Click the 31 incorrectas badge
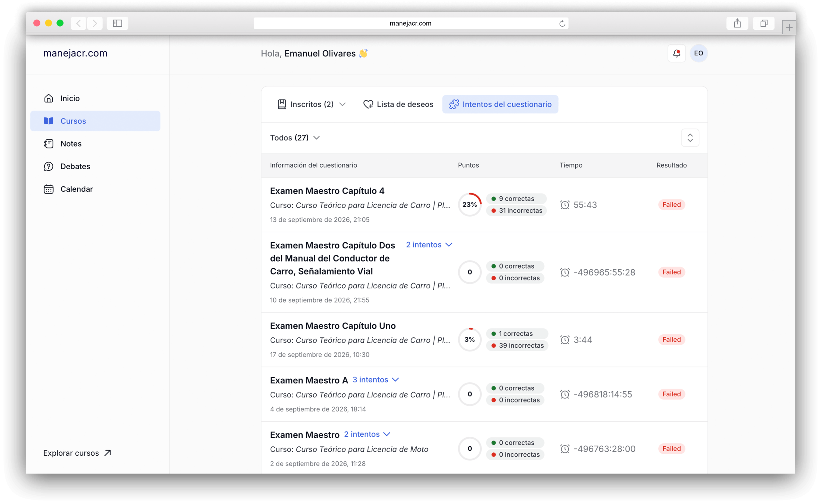821x504 pixels. (516, 211)
